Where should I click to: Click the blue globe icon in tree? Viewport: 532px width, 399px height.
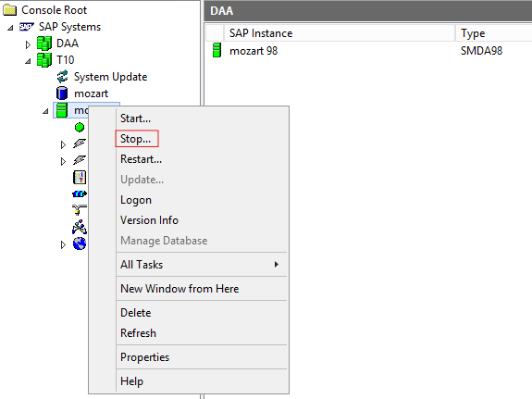[80, 243]
